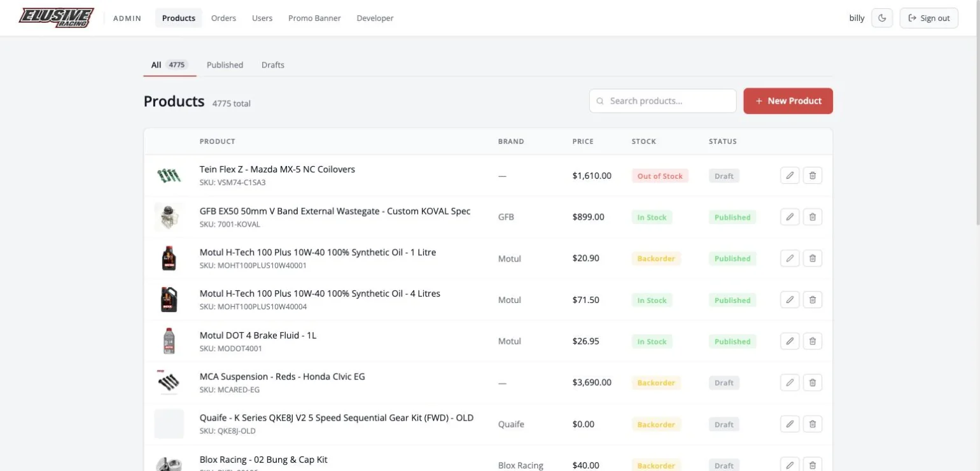The width and height of the screenshot is (980, 471).
Task: Delete the Quaife QKE8J Gear Kit product
Action: pos(813,424)
